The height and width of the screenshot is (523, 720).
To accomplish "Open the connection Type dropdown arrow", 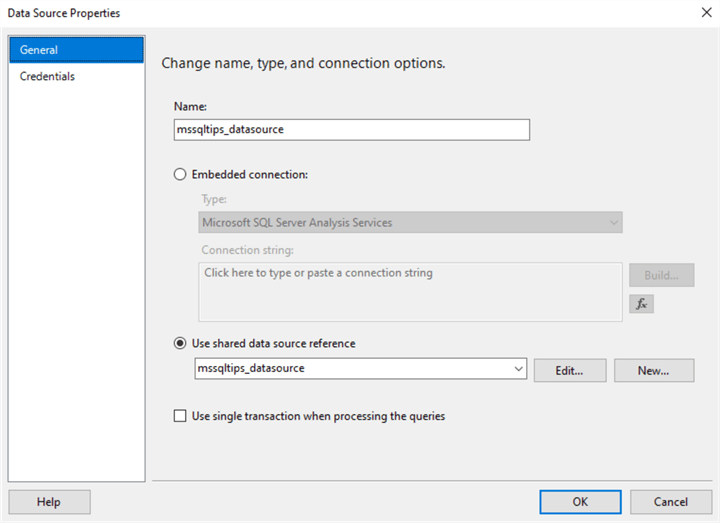I will pyautogui.click(x=613, y=222).
